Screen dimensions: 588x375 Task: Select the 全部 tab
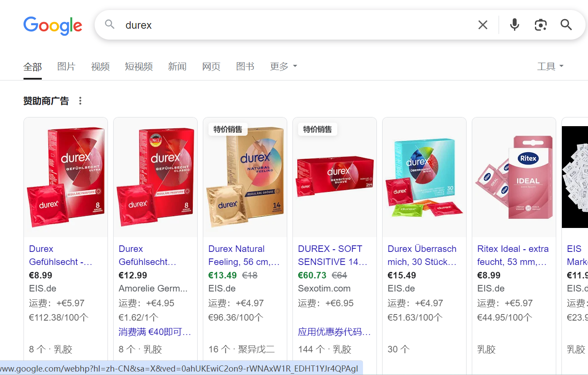(x=33, y=67)
